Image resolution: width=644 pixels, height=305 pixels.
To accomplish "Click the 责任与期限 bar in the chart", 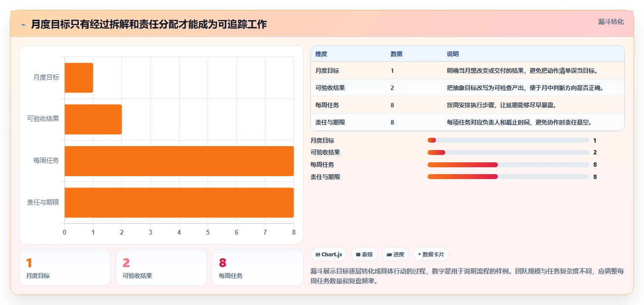I will 179,203.
